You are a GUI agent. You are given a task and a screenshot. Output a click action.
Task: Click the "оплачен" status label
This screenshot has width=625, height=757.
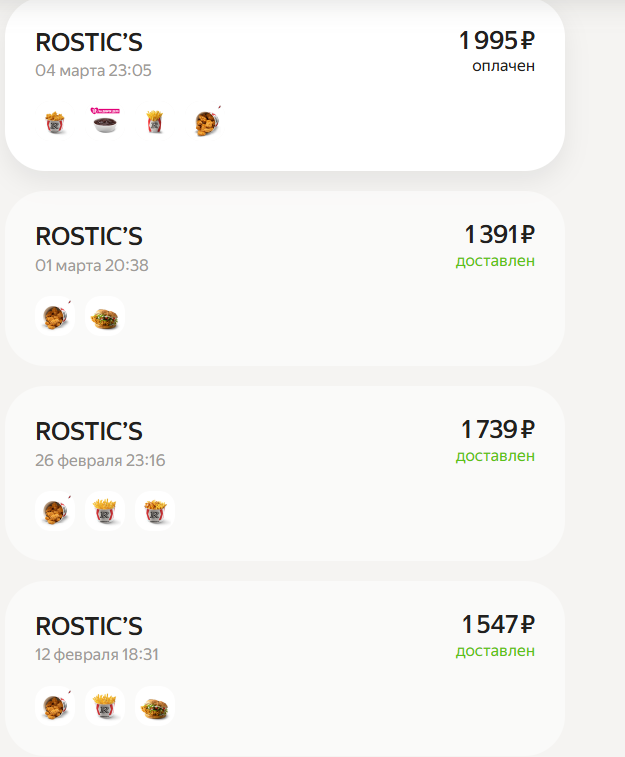tap(503, 66)
